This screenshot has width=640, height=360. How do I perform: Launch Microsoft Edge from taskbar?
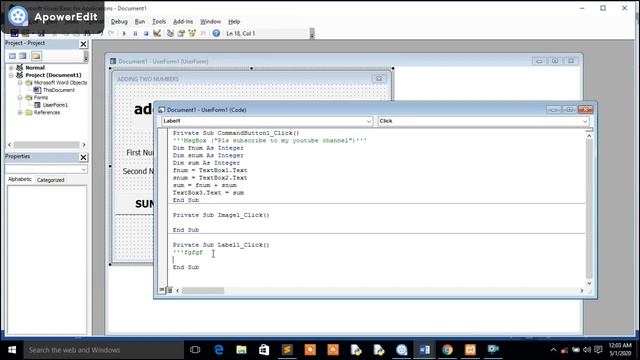(219, 350)
